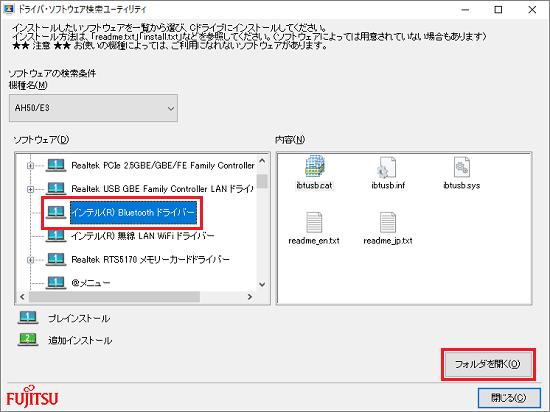Image resolution: width=550 pixels, height=412 pixels.
Task: Click laptop icon beside 無線 LAN WiFi driver
Action: (x=56, y=236)
